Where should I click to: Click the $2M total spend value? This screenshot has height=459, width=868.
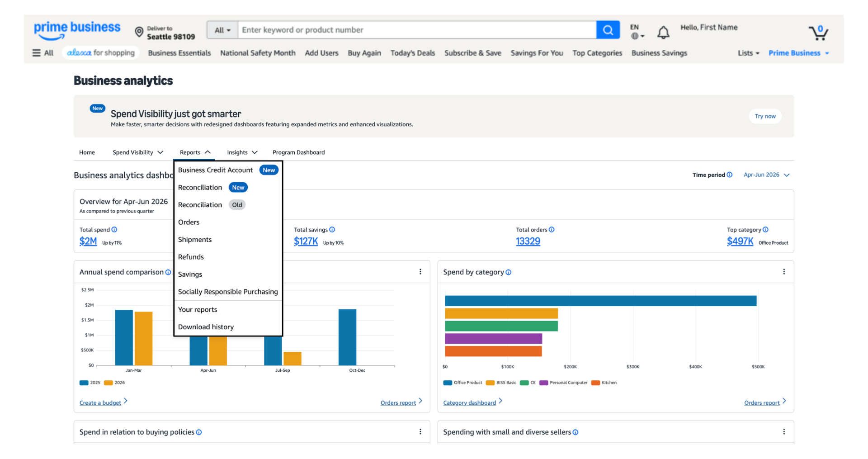coord(88,241)
